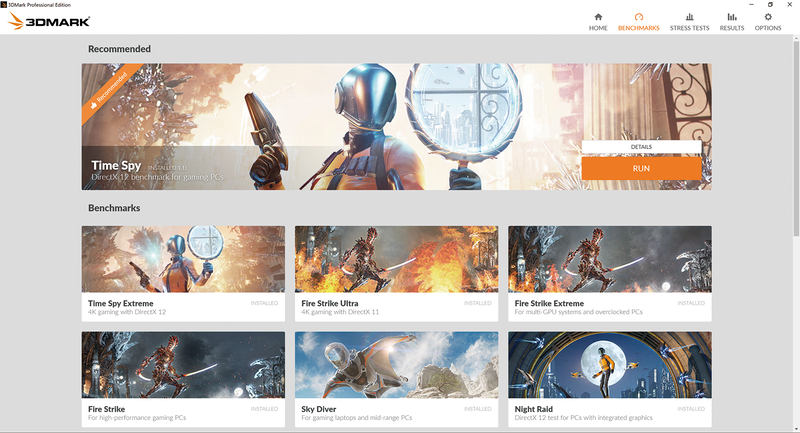
Task: Restore down the 3DMark window
Action: point(770,5)
